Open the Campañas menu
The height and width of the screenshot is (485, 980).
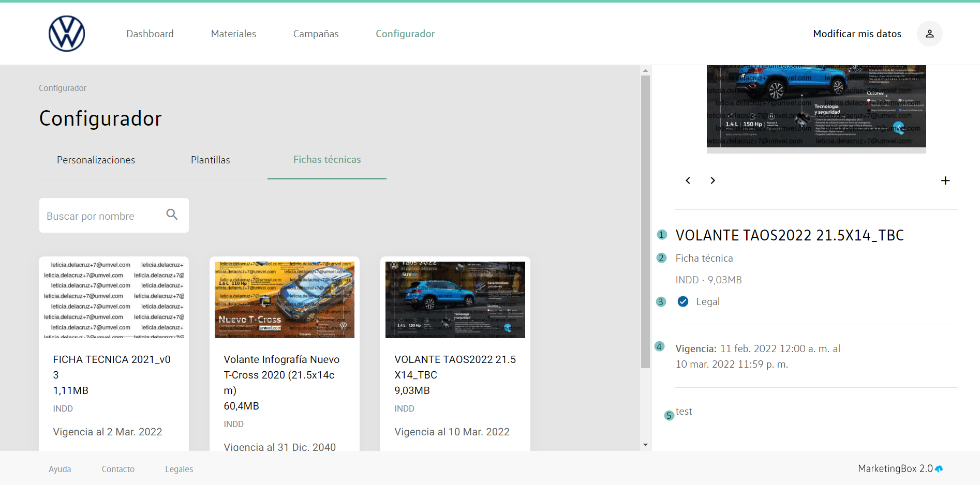coord(316,34)
